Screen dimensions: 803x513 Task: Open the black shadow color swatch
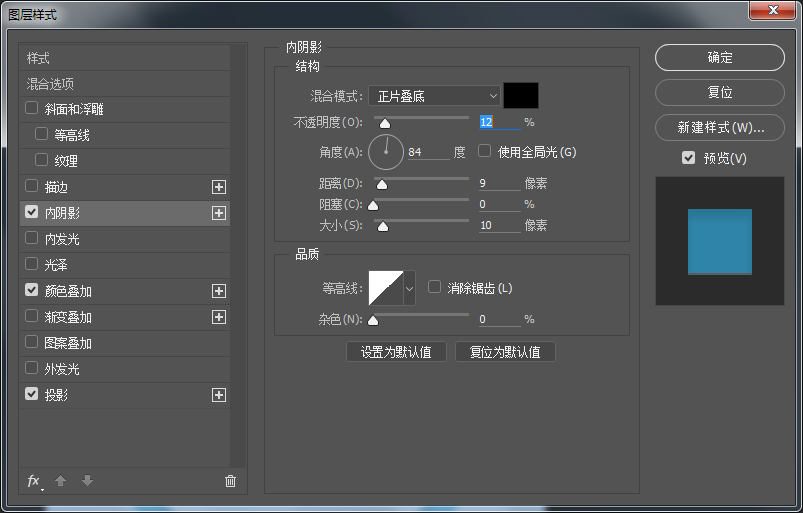[x=521, y=95]
